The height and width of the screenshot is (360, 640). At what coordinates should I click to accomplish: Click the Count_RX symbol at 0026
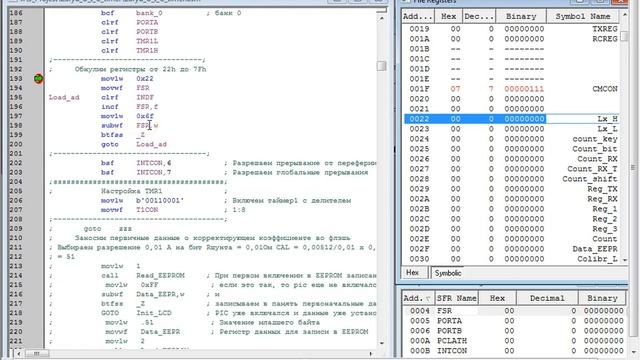tap(597, 159)
